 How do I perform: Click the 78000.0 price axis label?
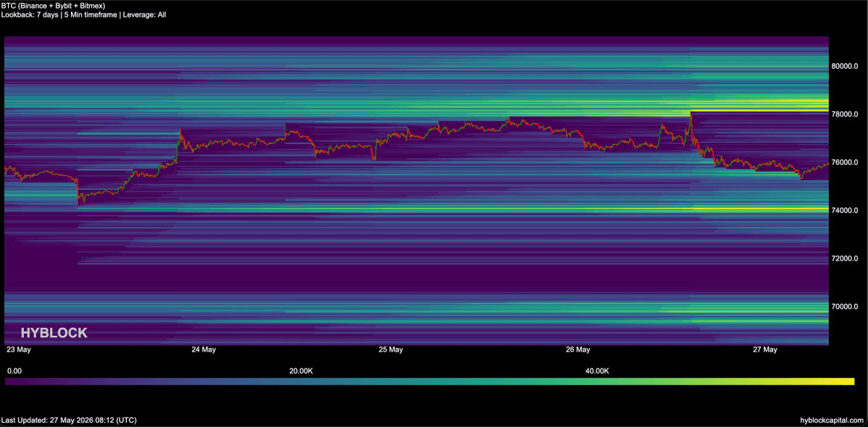[x=845, y=114]
